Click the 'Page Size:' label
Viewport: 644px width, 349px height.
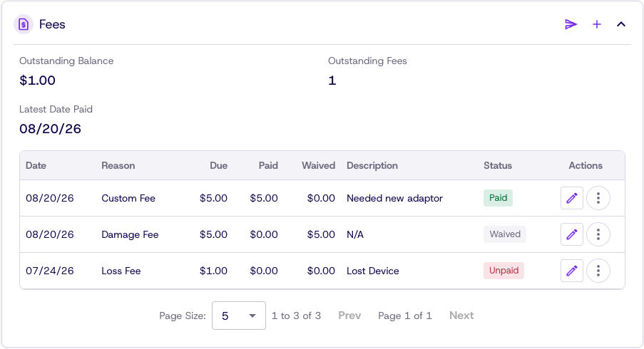(x=183, y=316)
